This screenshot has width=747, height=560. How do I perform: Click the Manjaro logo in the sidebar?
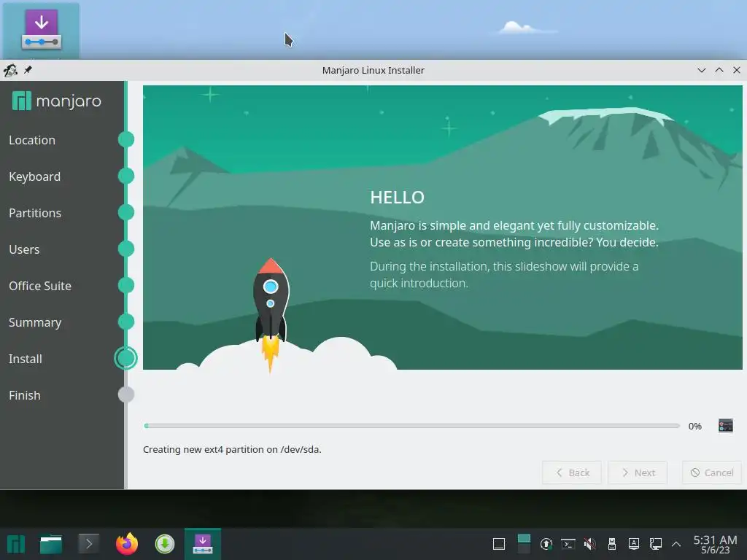[x=57, y=101]
